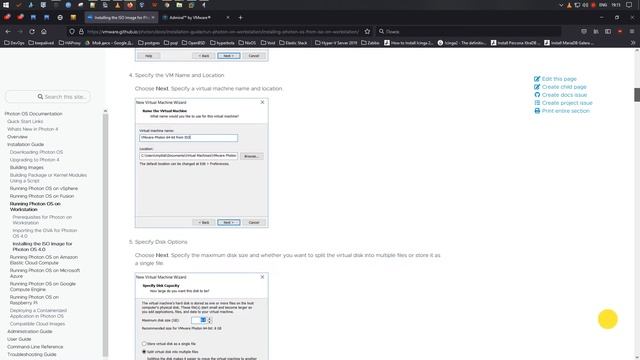Viewport: 640px width, 360px height.
Task: Open the DevOps bookmarks folder
Action: coord(14,42)
